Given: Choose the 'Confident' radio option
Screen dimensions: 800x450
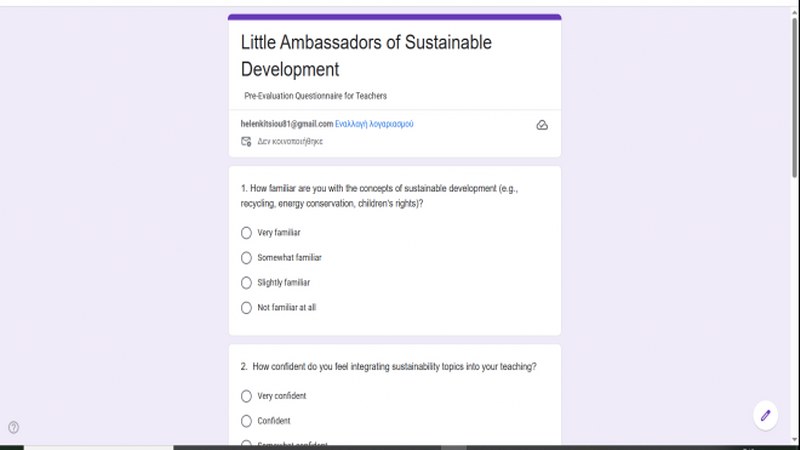Looking at the screenshot, I should (x=247, y=421).
